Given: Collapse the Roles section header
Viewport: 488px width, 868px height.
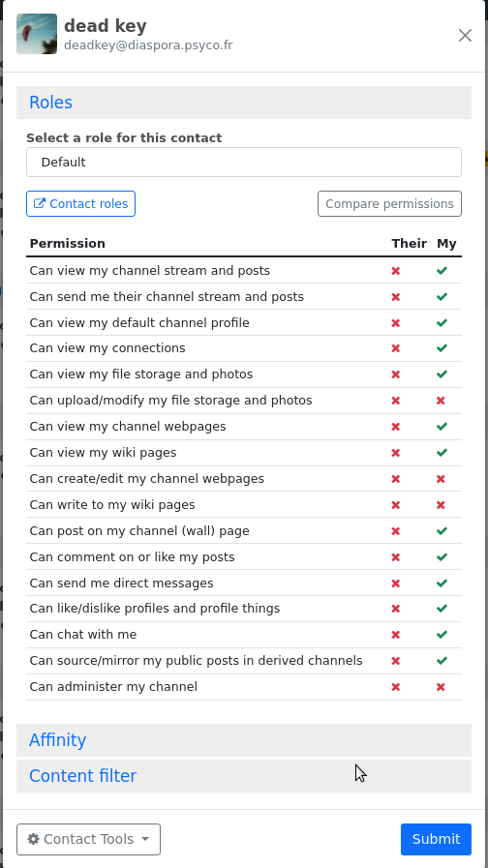Looking at the screenshot, I should 244,103.
